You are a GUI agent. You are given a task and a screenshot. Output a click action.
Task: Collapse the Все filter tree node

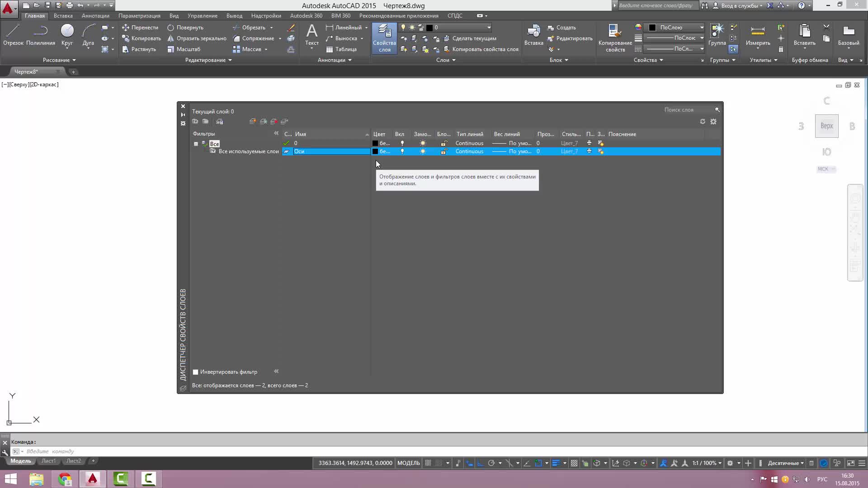tap(196, 144)
